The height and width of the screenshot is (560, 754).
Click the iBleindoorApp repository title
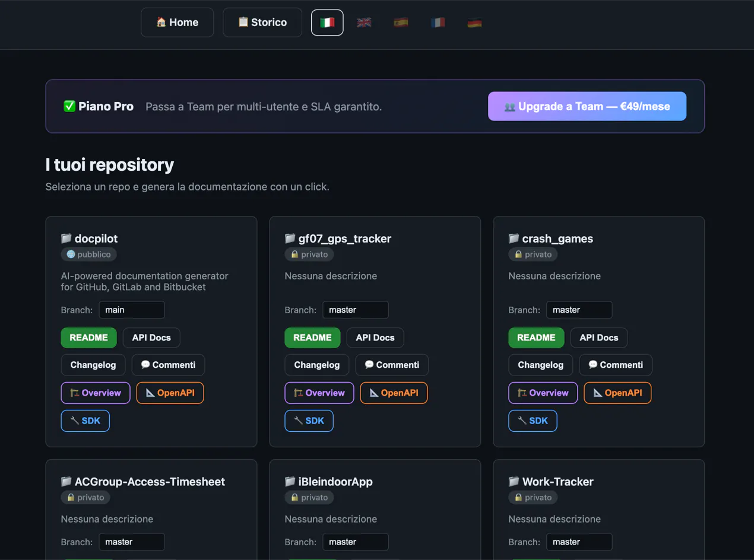click(329, 482)
